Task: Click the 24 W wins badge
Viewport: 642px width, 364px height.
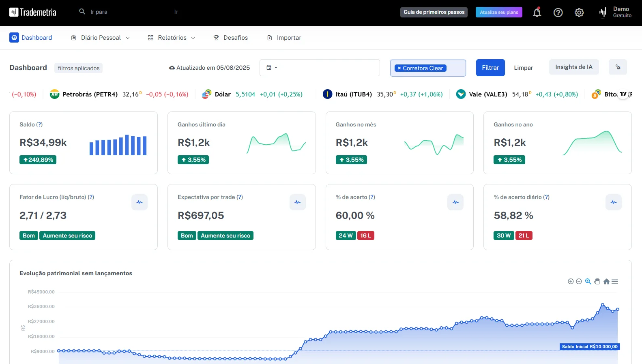Action: (x=346, y=236)
